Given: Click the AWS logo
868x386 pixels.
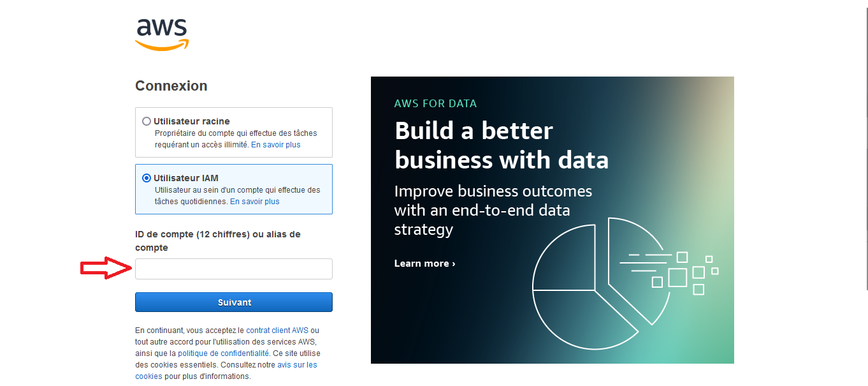Looking at the screenshot, I should [162, 34].
